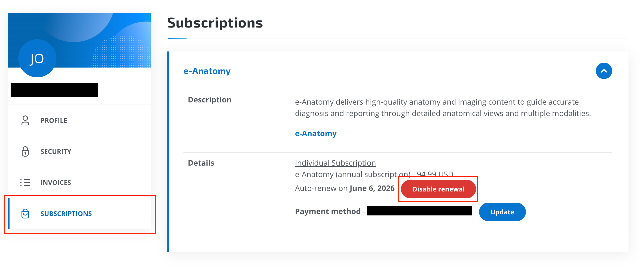Click the Subscriptions shopping bag icon
This screenshot has width=644, height=274.
point(25,214)
